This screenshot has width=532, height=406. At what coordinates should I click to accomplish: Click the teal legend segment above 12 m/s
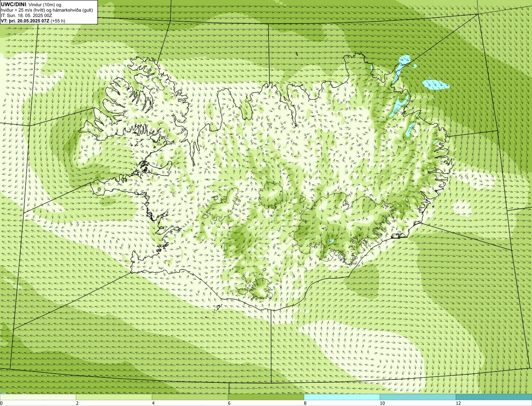494,397
